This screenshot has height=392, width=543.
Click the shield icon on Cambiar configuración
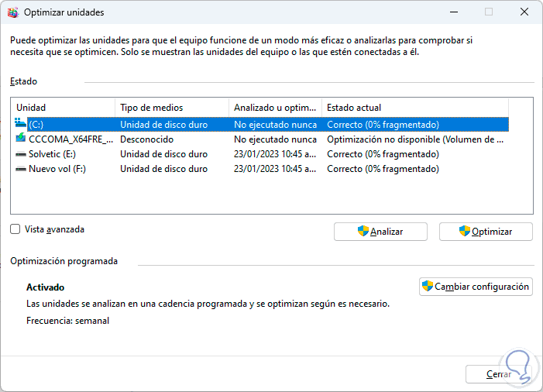(x=427, y=286)
